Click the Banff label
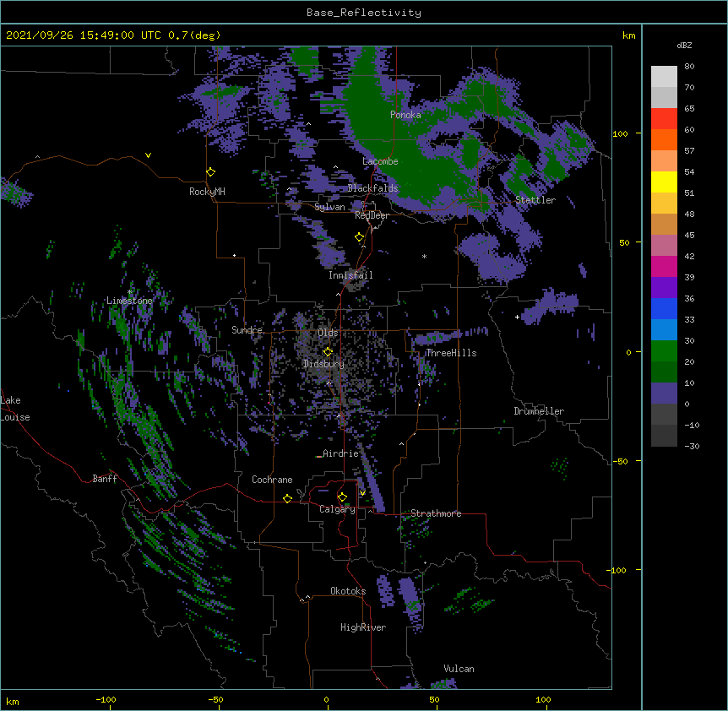The width and height of the screenshot is (728, 711). 105,479
